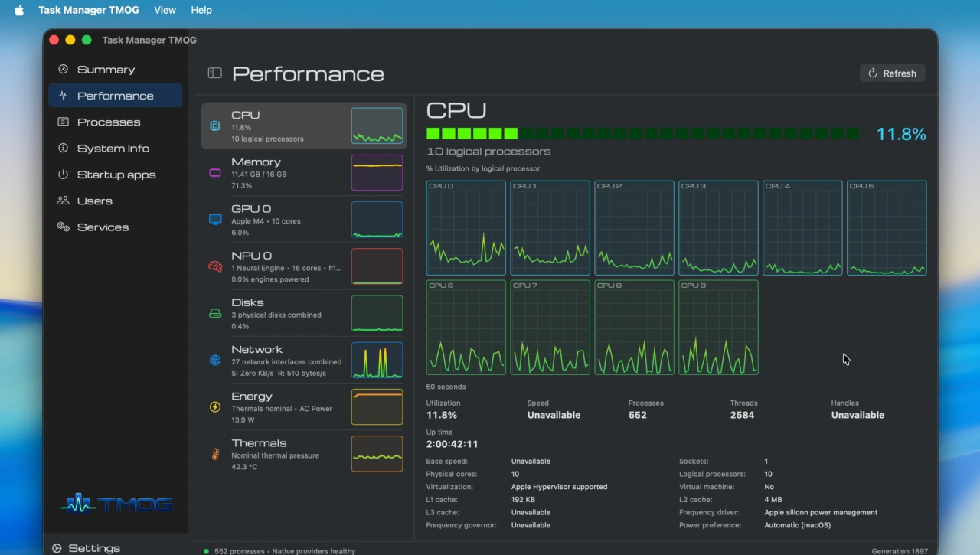Click the Disks mini graph thumbnail
This screenshot has width=980, height=555.
click(377, 313)
